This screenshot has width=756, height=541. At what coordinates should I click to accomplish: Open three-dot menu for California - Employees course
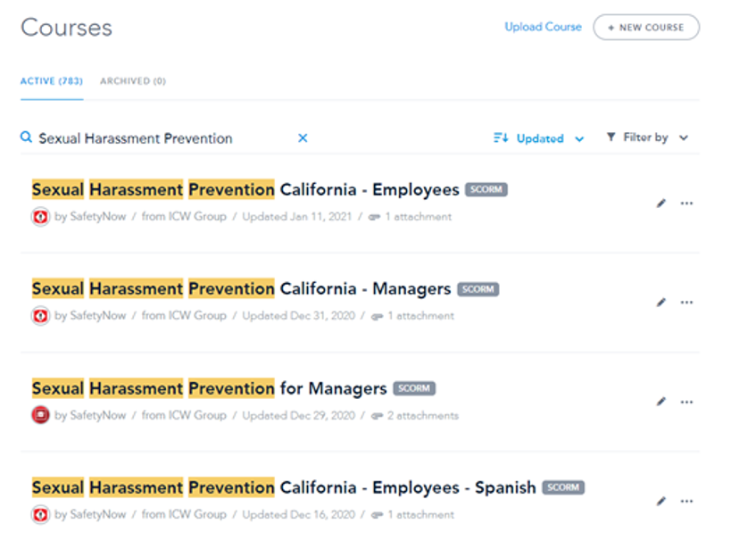(686, 204)
